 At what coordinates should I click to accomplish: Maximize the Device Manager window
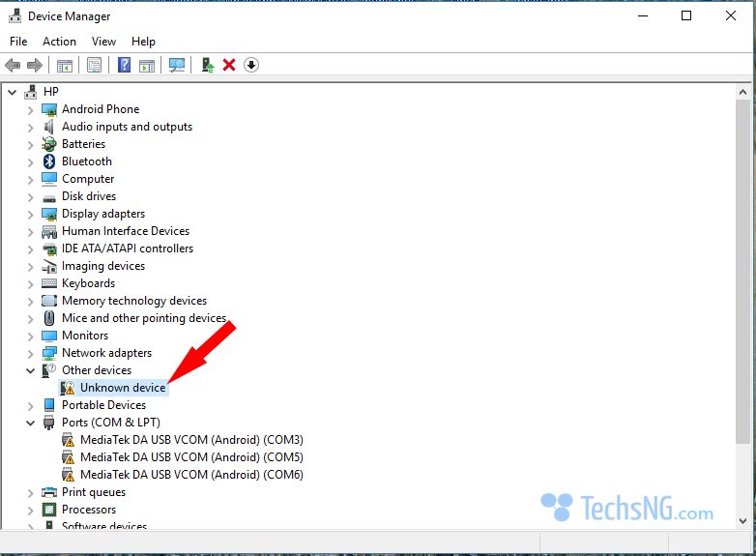coord(686,15)
